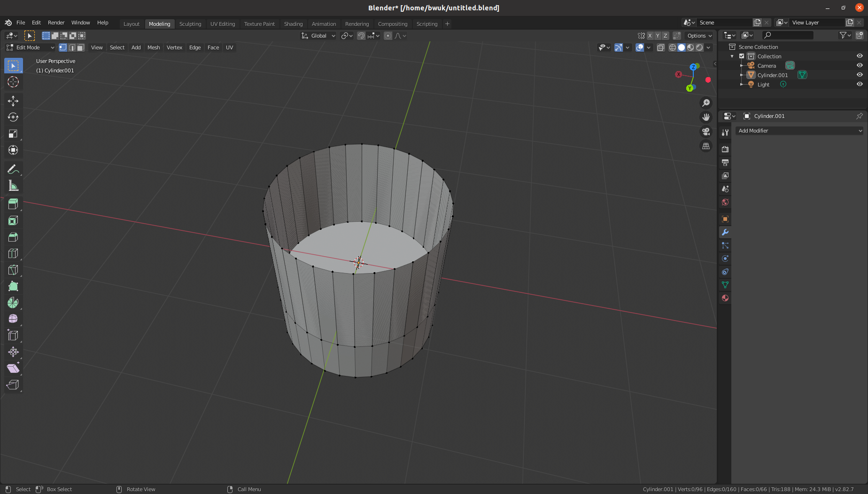Select the Scale tool
This screenshot has width=868, height=494.
[13, 133]
